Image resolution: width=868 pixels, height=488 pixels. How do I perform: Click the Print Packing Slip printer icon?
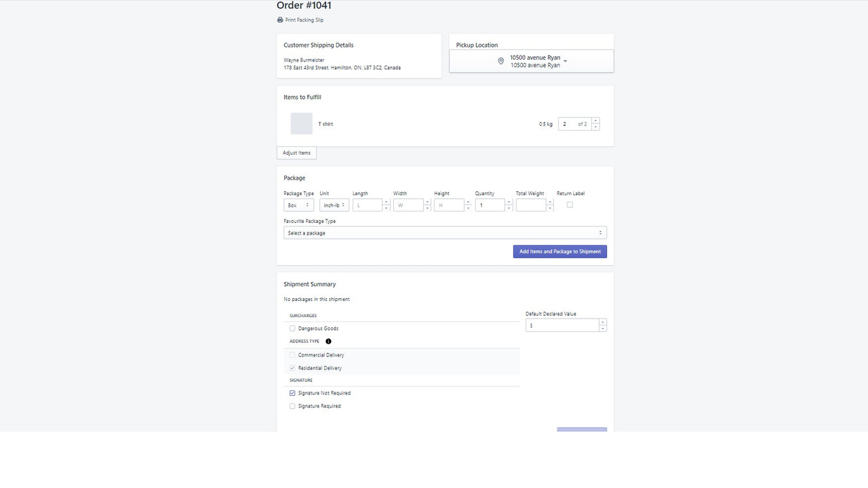coord(280,20)
